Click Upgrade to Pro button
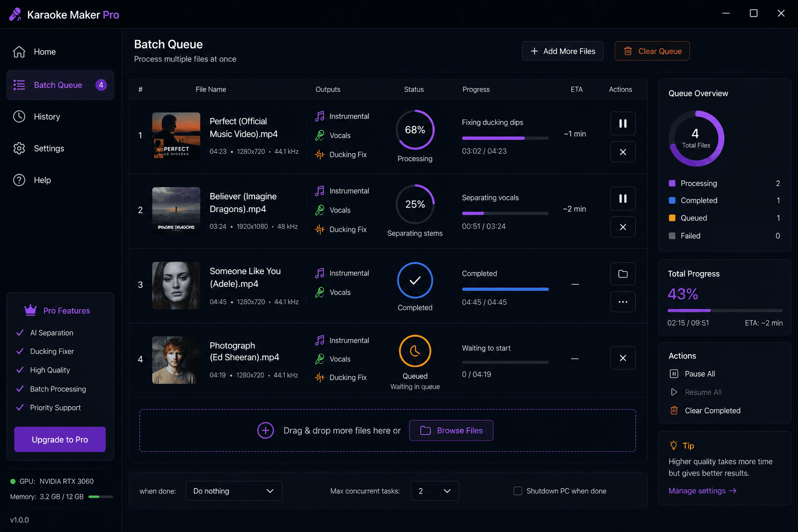Viewport: 798px width, 532px height. [60, 440]
